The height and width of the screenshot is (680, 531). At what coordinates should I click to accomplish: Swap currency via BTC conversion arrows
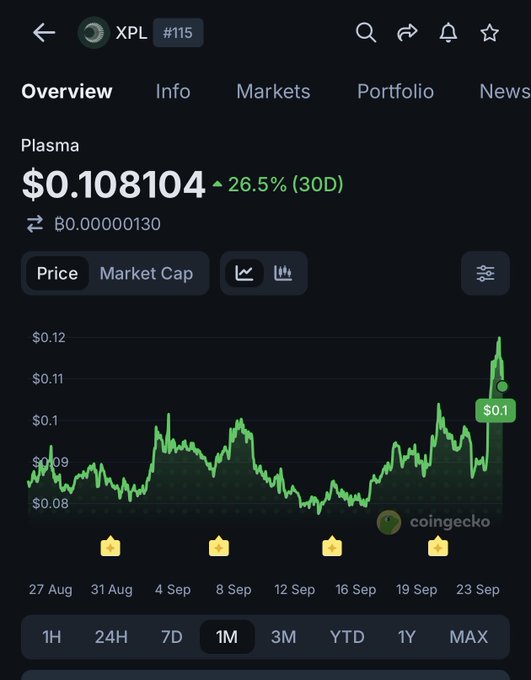tap(35, 224)
